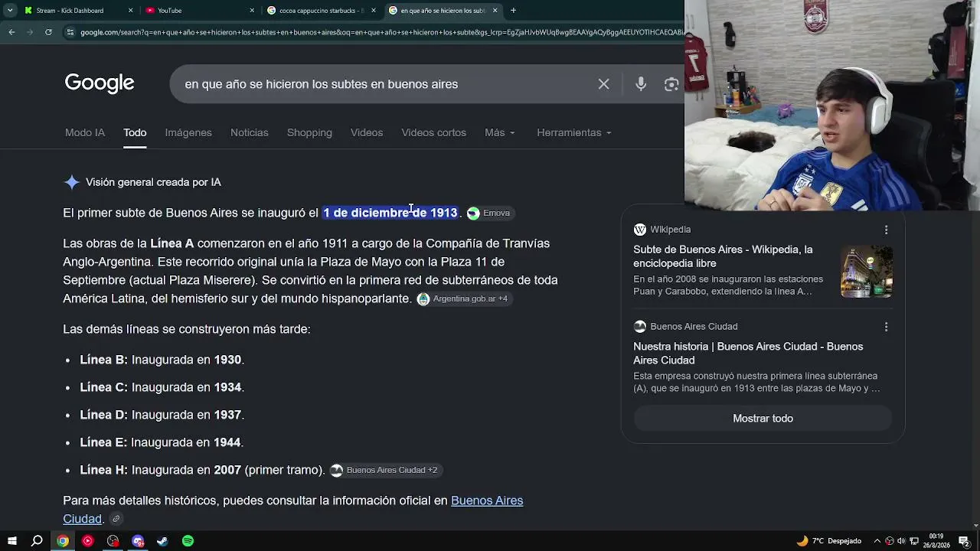This screenshot has width=980, height=551.
Task: Click the highlighted date "1 de diciembre de 1913"
Action: [390, 213]
